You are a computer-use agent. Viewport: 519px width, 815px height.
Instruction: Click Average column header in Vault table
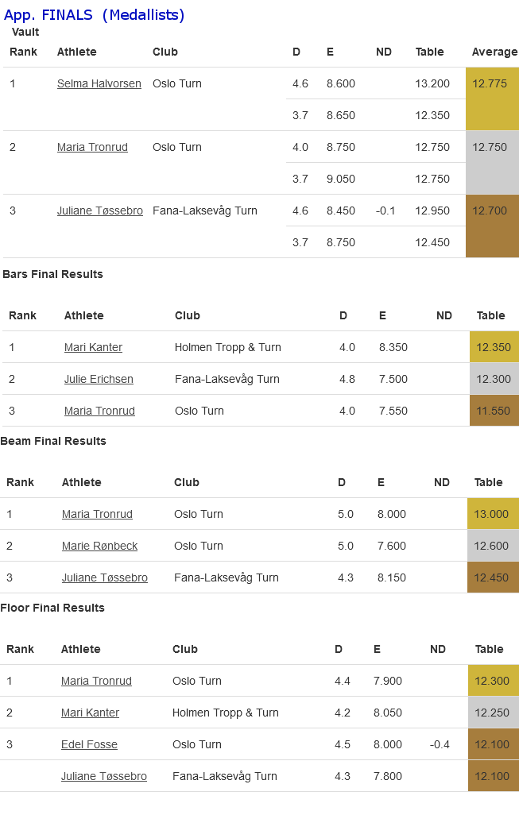pyautogui.click(x=495, y=52)
